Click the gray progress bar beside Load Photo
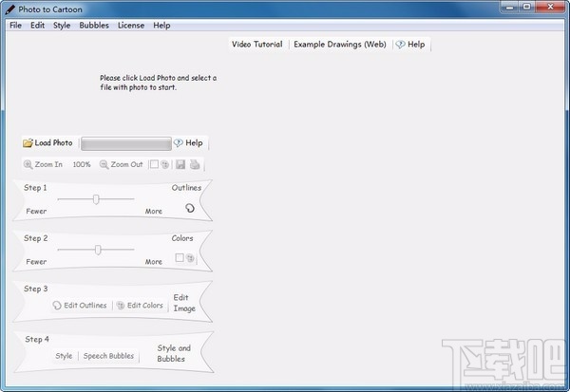This screenshot has height=392, width=570. pyautogui.click(x=126, y=143)
